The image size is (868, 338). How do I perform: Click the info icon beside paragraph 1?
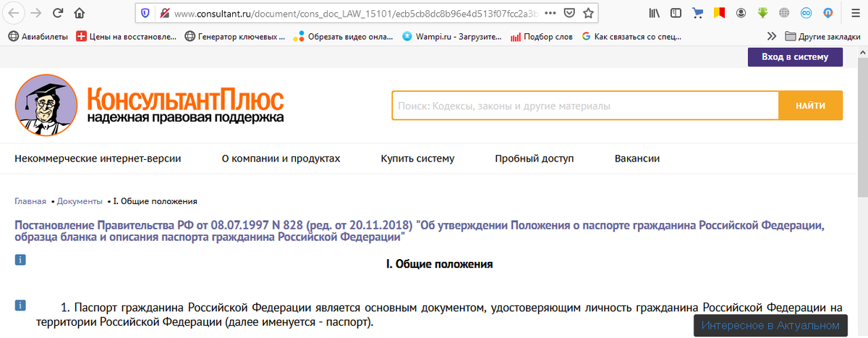(20, 305)
